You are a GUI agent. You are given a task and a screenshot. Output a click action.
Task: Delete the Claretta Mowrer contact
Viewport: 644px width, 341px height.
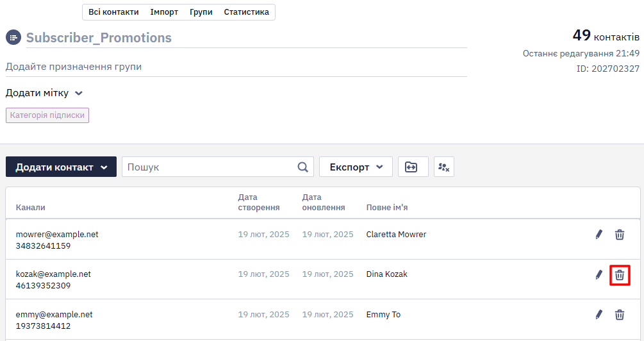click(620, 235)
